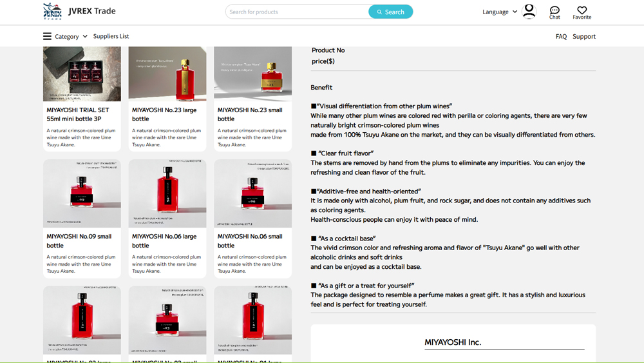
Task: Click the JVREX Trade site title text
Action: click(92, 11)
